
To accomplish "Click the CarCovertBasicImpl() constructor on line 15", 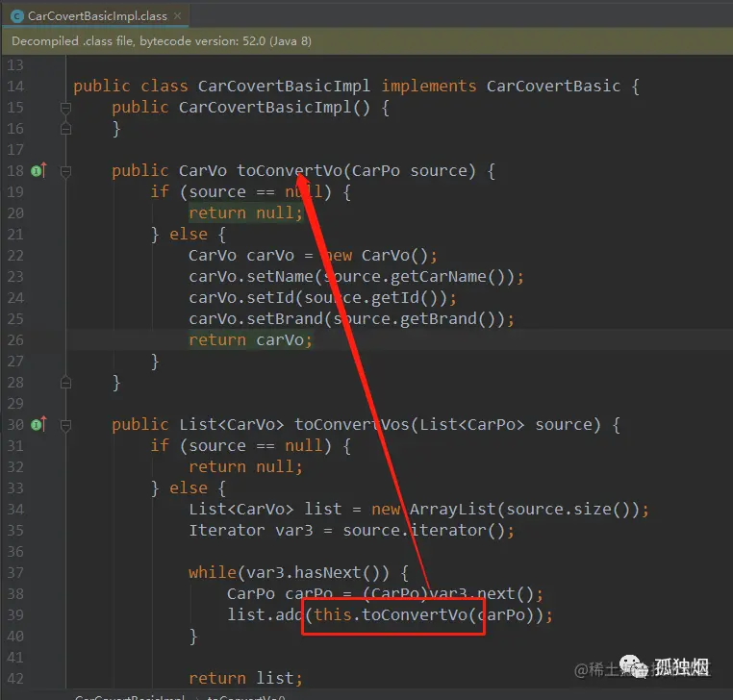I will 274,108.
